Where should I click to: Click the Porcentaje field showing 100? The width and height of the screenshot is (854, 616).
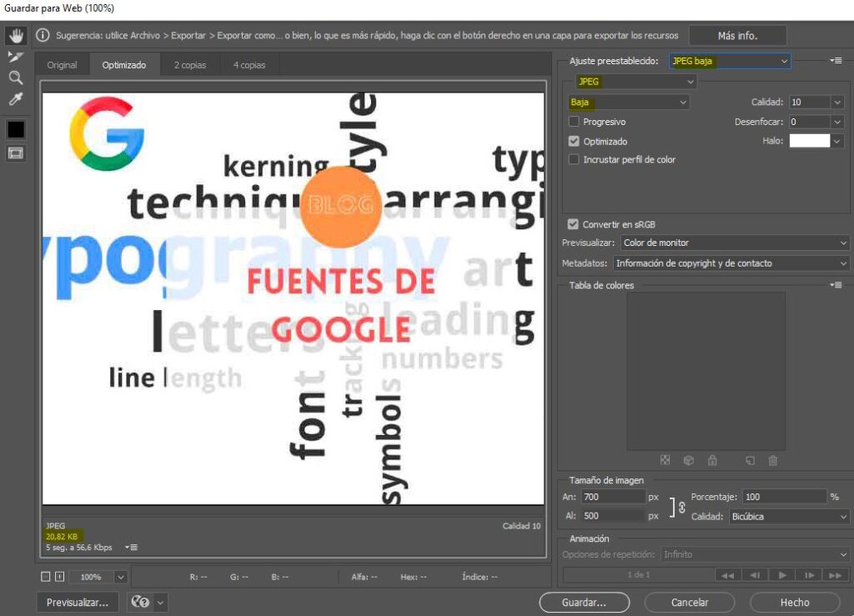pos(785,497)
